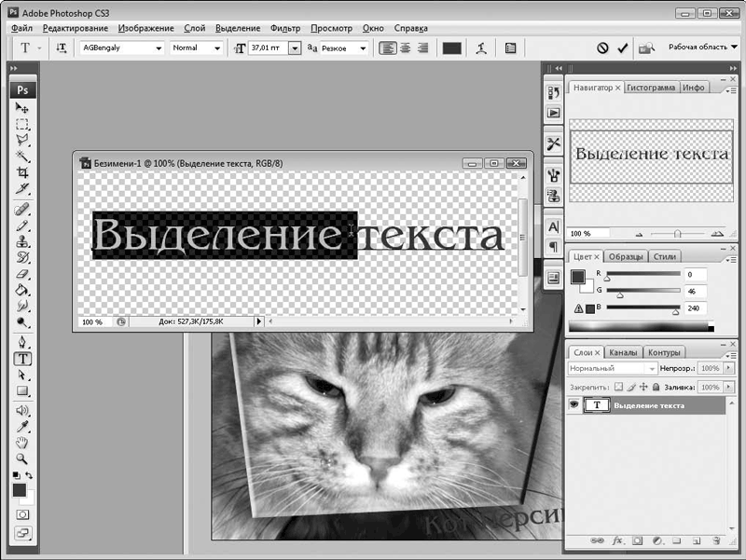The height and width of the screenshot is (560, 746).
Task: Select the Burn tool
Action: pos(21,322)
